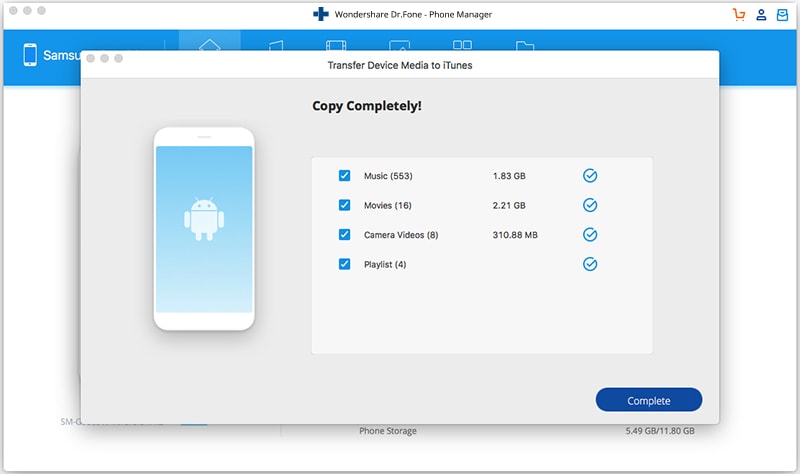This screenshot has height=474, width=800.
Task: Open the Photos tab icon
Action: click(x=399, y=45)
